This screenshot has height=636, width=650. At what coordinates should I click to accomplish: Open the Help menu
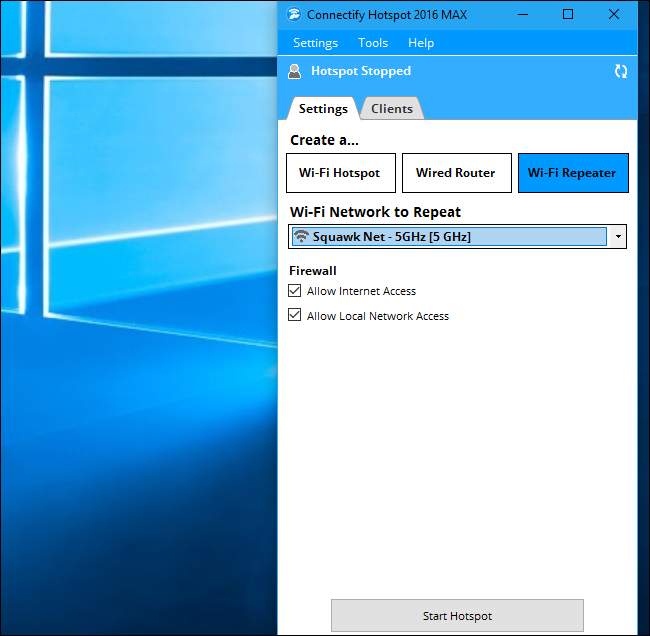coord(421,43)
